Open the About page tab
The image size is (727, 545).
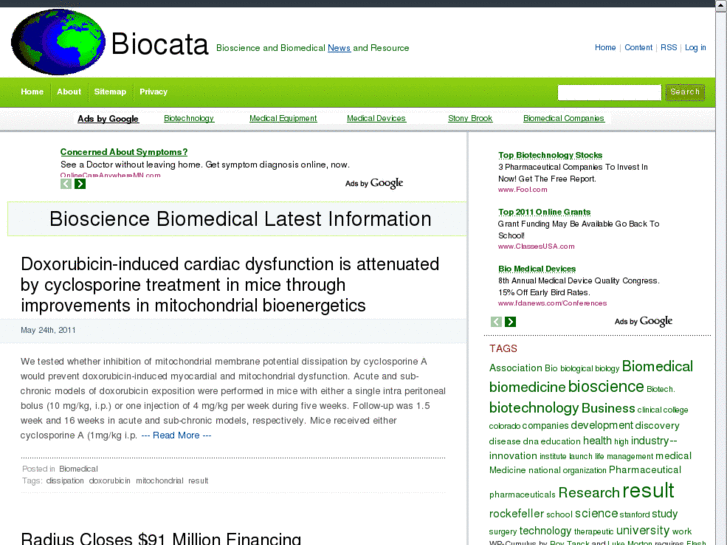point(69,92)
